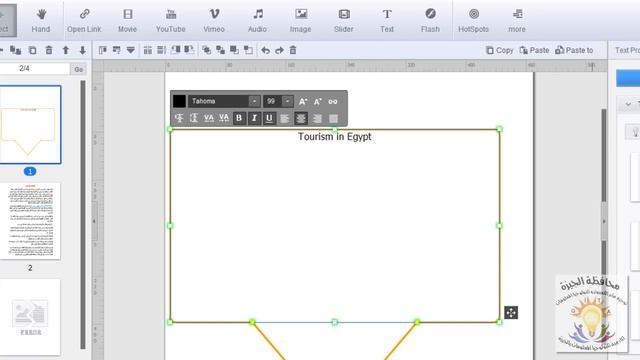640x360 pixels.
Task: Click the move handle beside the text box
Action: click(511, 313)
